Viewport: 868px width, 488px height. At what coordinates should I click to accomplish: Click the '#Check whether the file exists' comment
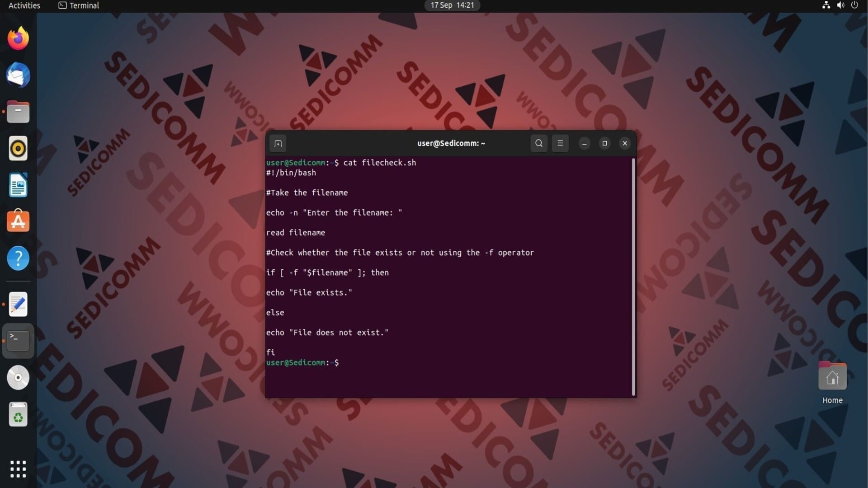tap(400, 253)
